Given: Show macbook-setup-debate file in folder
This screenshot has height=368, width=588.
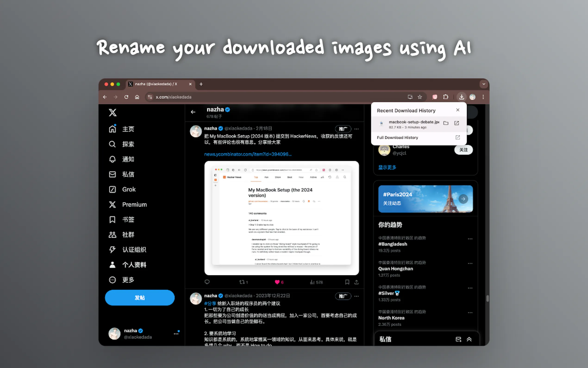Looking at the screenshot, I should (x=446, y=123).
